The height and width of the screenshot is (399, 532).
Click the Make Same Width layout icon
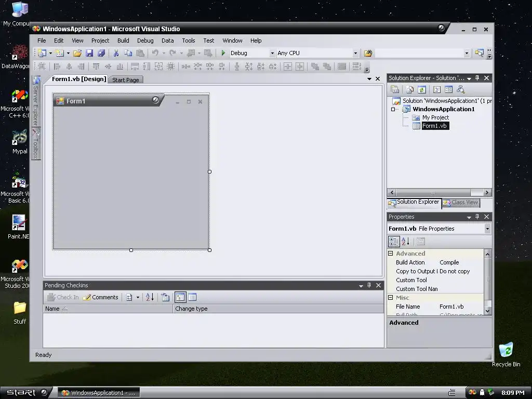click(x=135, y=66)
